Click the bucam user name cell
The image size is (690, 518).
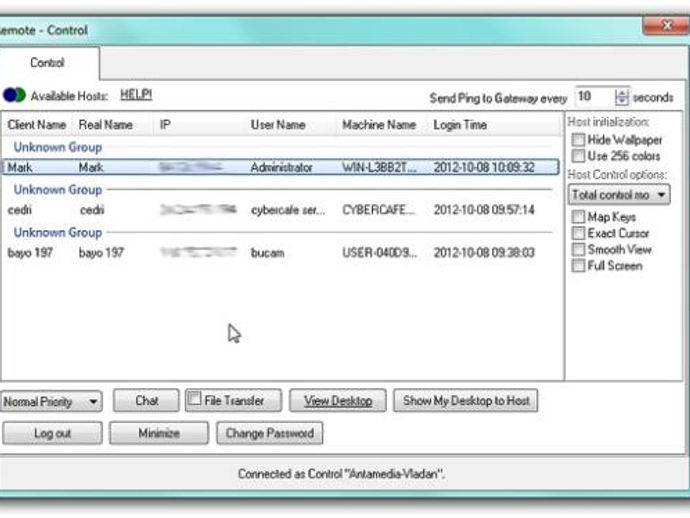click(x=268, y=253)
